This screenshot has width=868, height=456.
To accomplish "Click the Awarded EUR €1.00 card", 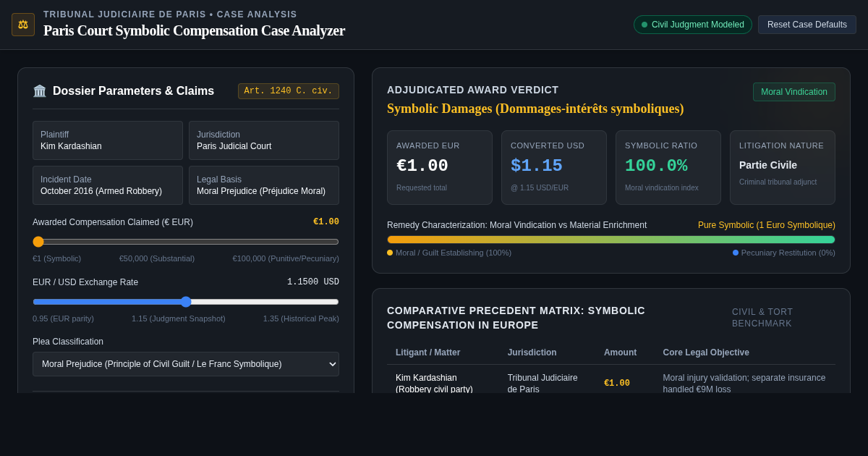I will (440, 167).
